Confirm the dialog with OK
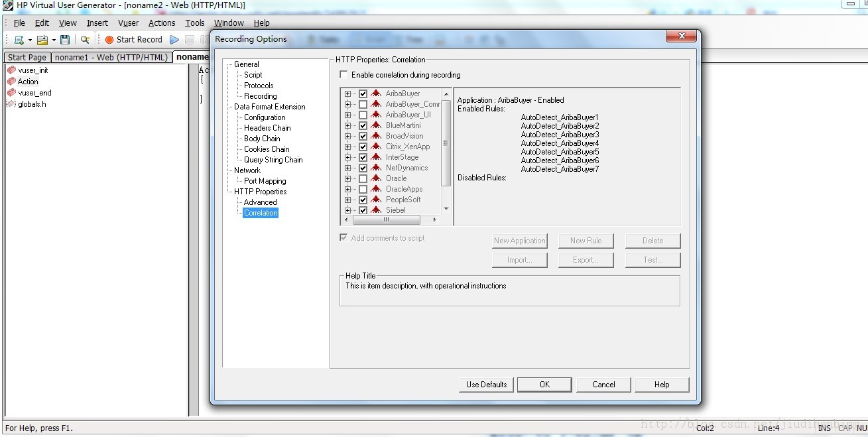Screen dimensions: 868x437 (544, 385)
